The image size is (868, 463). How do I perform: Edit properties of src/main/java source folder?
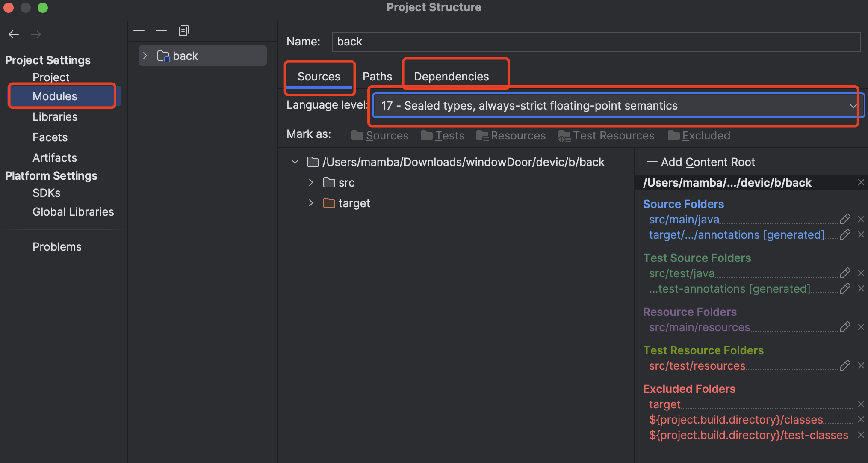pyautogui.click(x=844, y=219)
